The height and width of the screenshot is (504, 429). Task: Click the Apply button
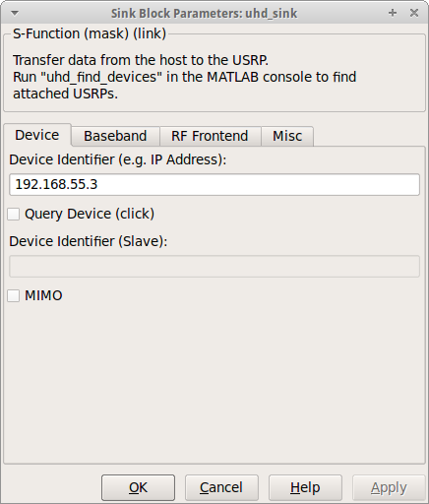[389, 487]
